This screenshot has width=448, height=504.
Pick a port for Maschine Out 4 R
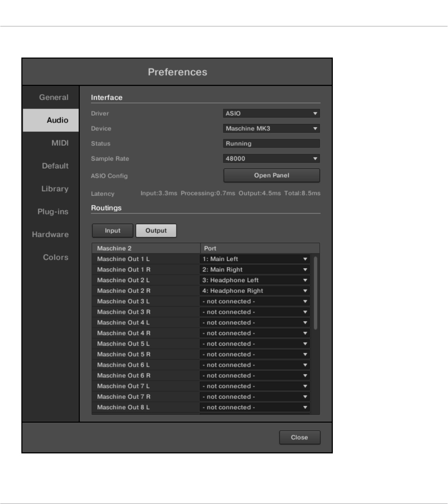pos(255,333)
